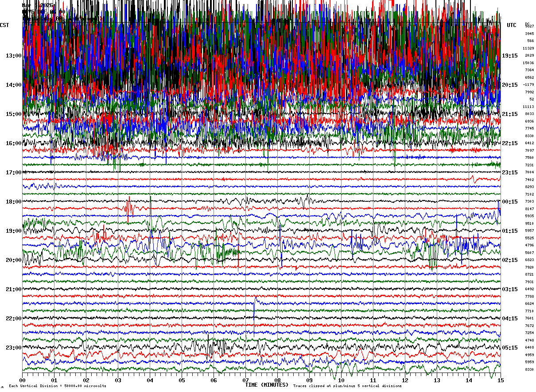The width and height of the screenshot is (536, 392).
Task: Click the 'Each Vertical Division = 50000.00 microvolts' note
Action: [x=57, y=386]
